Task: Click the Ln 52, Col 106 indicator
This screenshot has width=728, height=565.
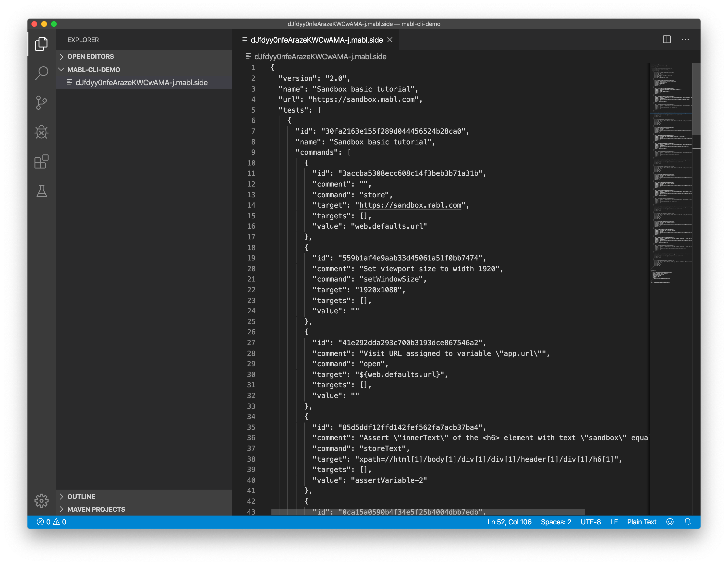Action: [509, 522]
